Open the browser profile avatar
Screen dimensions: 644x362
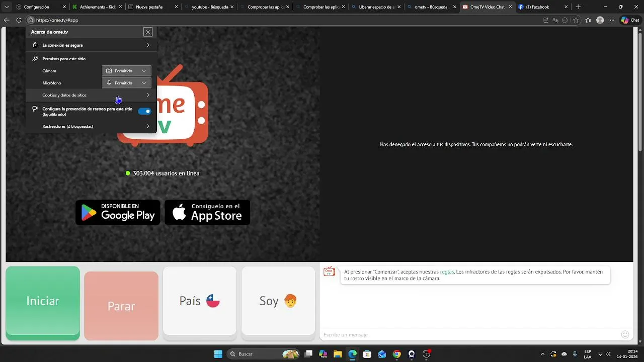coord(600,20)
